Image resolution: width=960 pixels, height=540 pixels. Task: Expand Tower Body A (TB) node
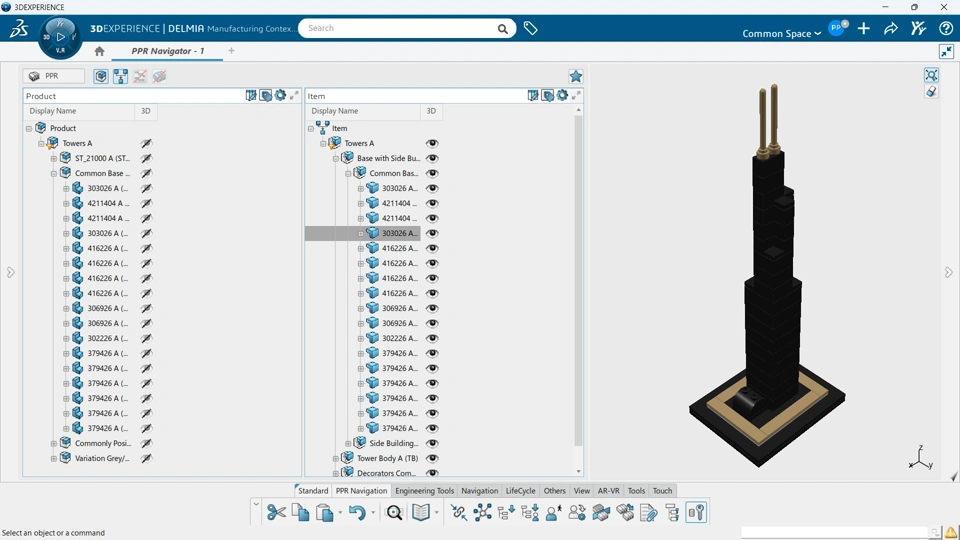click(336, 459)
